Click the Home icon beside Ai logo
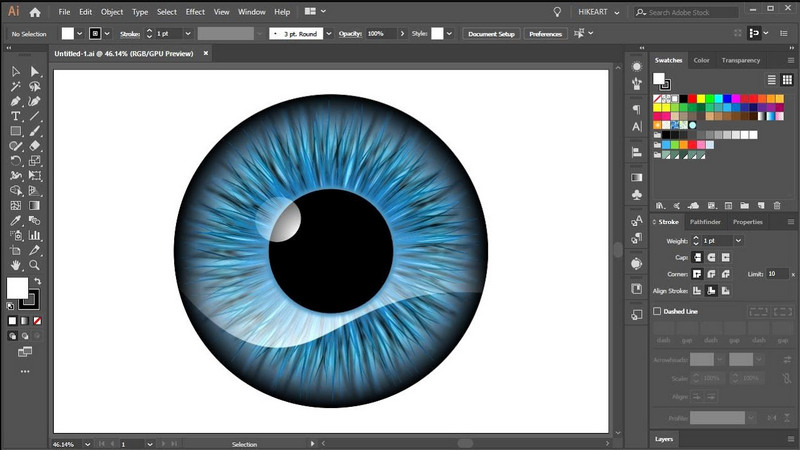 click(x=35, y=12)
